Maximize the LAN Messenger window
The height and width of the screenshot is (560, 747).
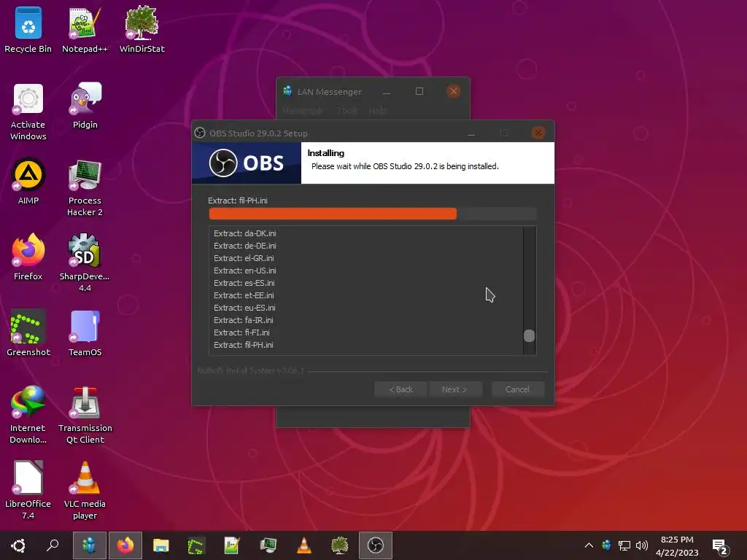(x=419, y=91)
